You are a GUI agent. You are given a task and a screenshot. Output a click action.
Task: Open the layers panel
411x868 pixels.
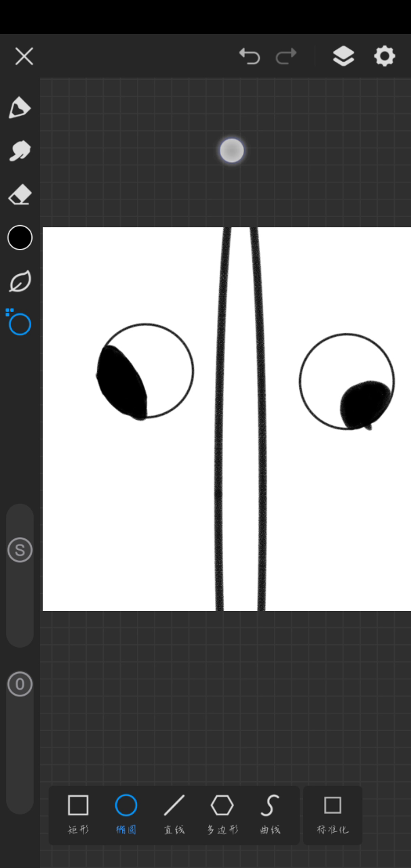(x=343, y=56)
